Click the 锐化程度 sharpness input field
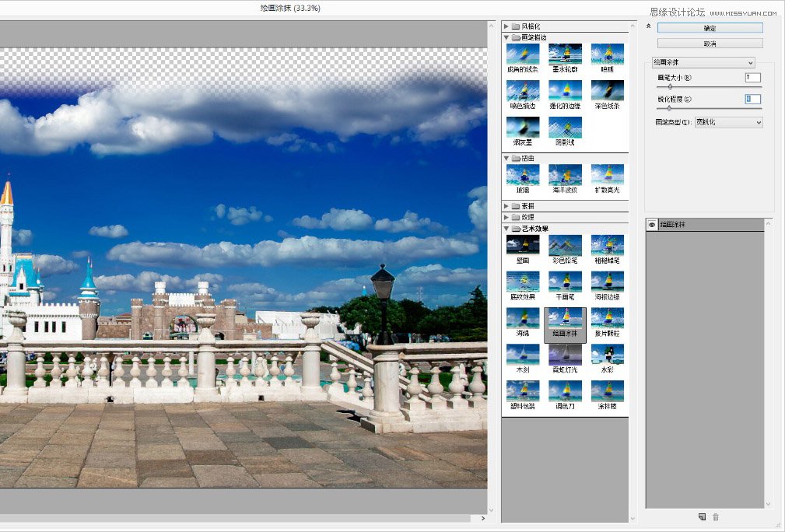785x532 pixels. point(752,99)
